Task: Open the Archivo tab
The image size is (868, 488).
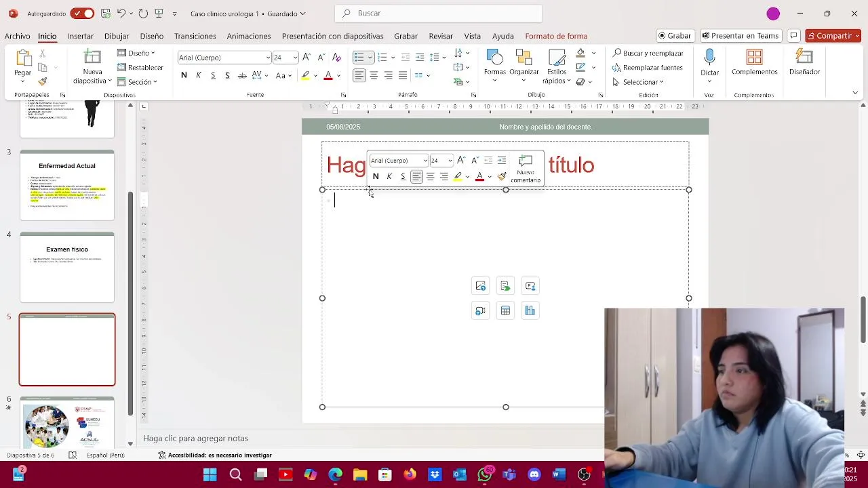Action: (17, 36)
